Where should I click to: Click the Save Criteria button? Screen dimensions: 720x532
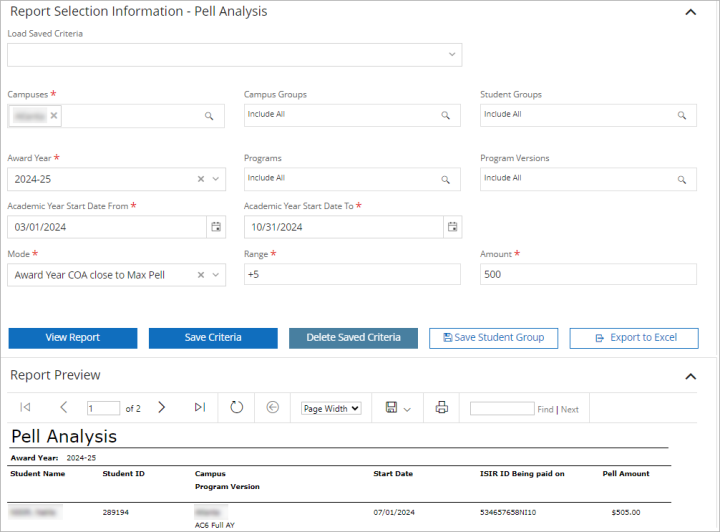tap(213, 338)
